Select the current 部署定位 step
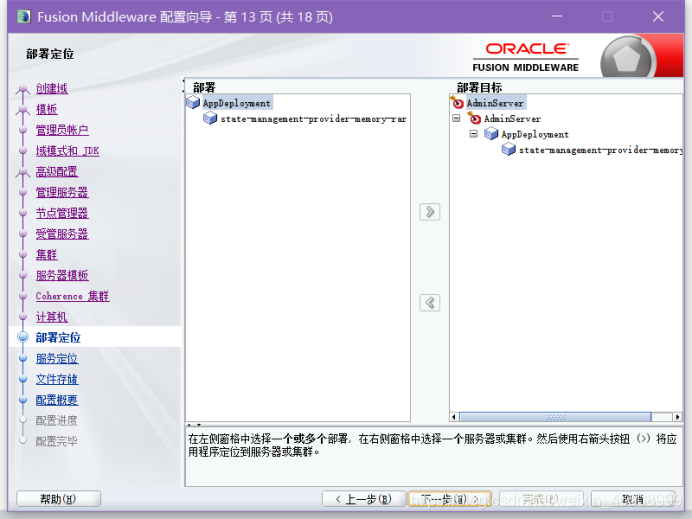Image resolution: width=692 pixels, height=519 pixels. tap(58, 337)
